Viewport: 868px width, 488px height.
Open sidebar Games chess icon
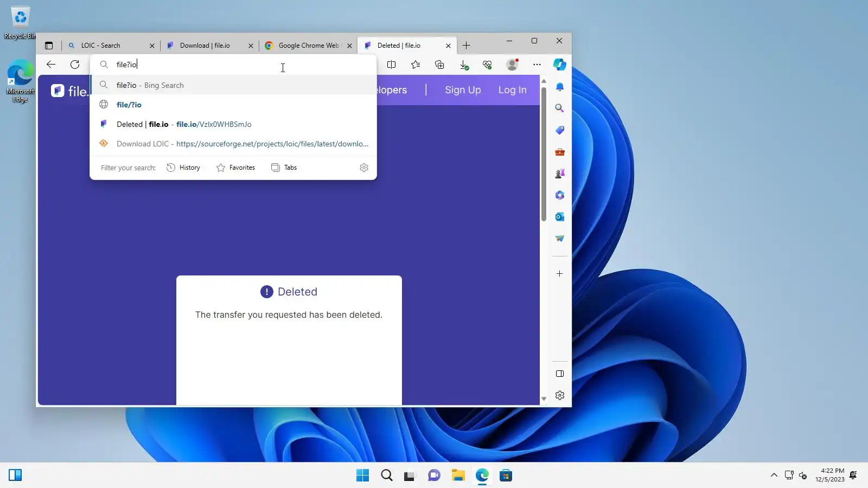coord(560,174)
